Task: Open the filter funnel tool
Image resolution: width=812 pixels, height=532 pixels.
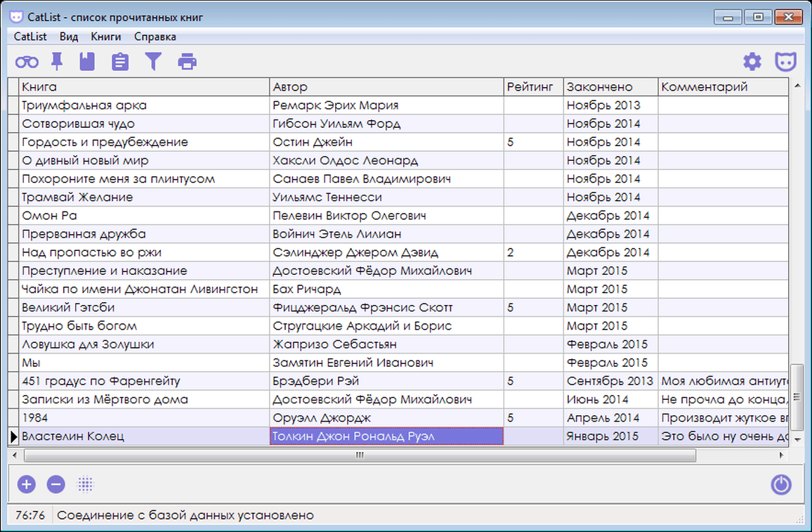Action: 153,62
